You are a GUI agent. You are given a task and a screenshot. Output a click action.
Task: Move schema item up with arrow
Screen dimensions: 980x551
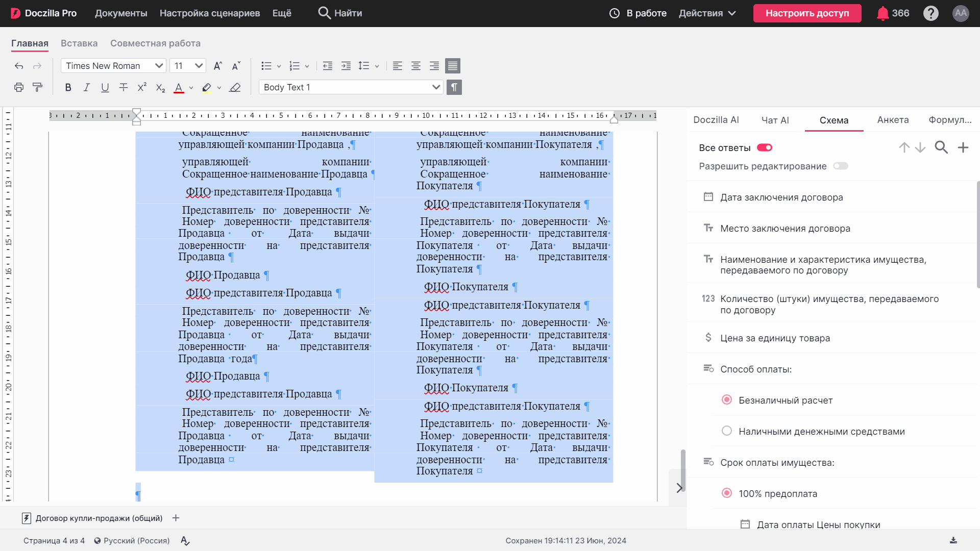click(x=904, y=147)
